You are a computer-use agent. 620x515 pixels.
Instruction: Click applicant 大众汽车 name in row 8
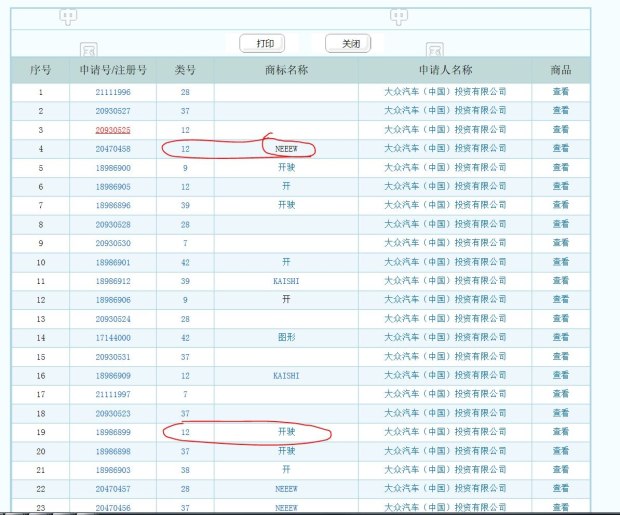click(x=445, y=224)
